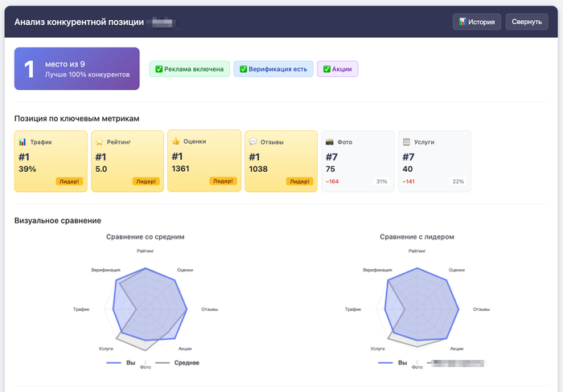
Task: Toggle the Вы series in left chart legend
Action: (x=121, y=363)
